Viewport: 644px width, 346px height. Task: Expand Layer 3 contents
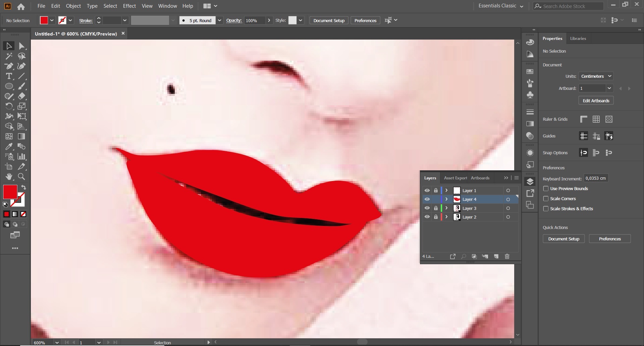(x=446, y=208)
